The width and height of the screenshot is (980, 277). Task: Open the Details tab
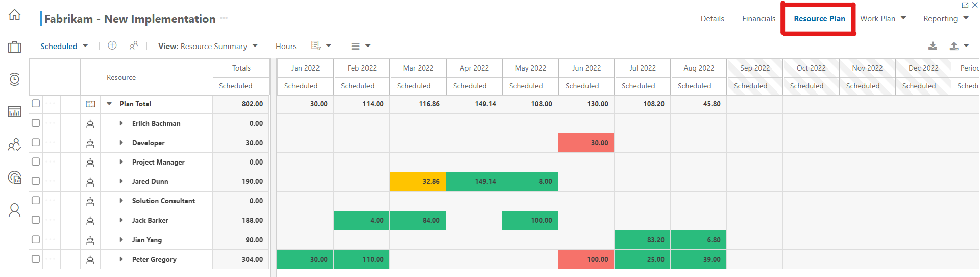tap(712, 19)
